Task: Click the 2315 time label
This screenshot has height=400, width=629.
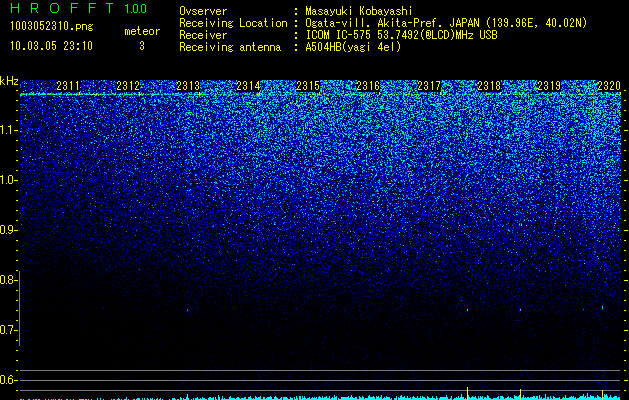Action: tap(308, 86)
